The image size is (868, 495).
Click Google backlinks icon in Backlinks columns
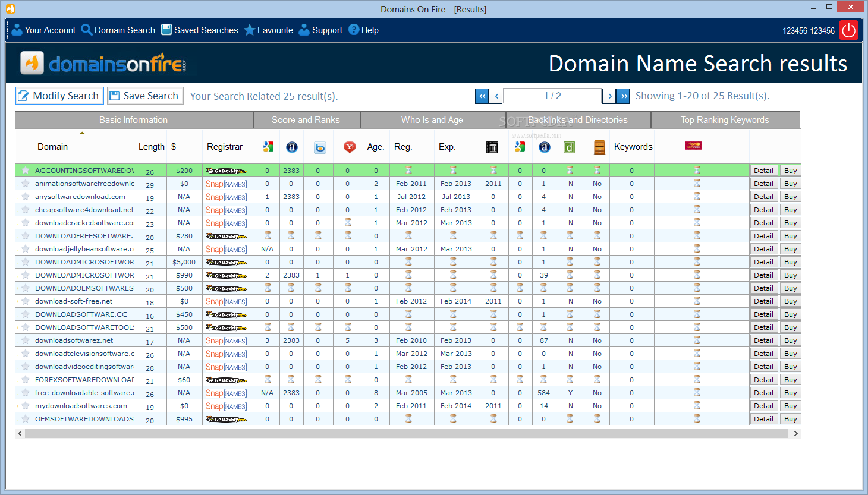point(520,147)
